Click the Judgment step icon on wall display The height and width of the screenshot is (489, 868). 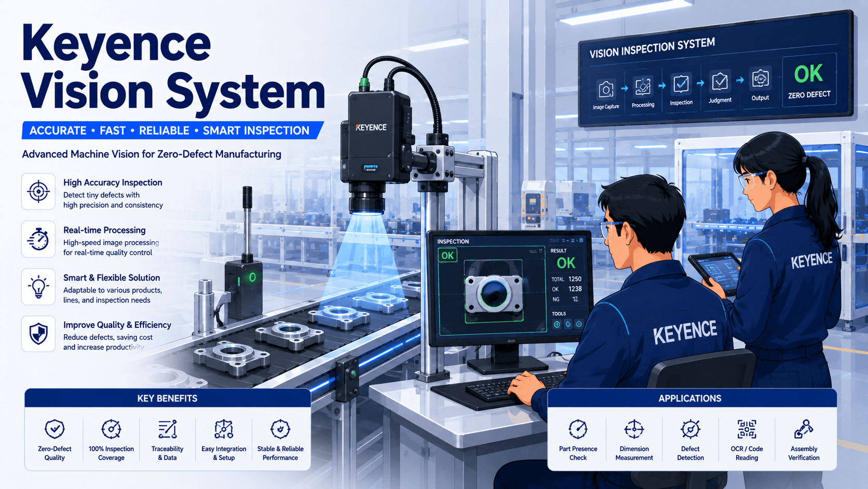[x=720, y=81]
